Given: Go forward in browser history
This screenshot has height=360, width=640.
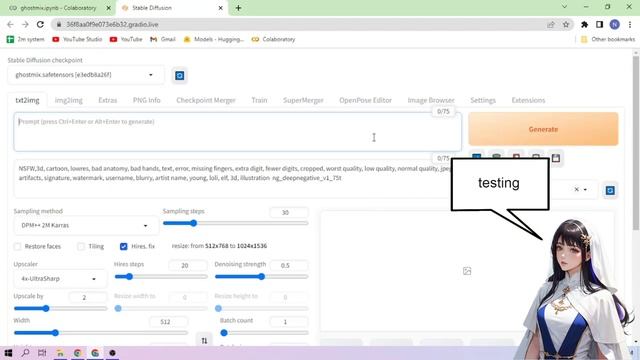Looking at the screenshot, I should point(25,24).
